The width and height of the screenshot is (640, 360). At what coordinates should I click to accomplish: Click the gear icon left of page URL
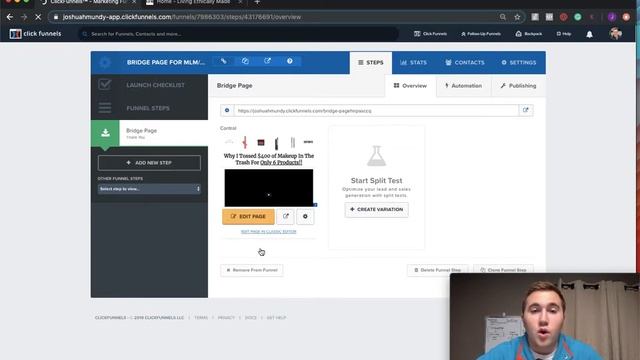tap(227, 111)
